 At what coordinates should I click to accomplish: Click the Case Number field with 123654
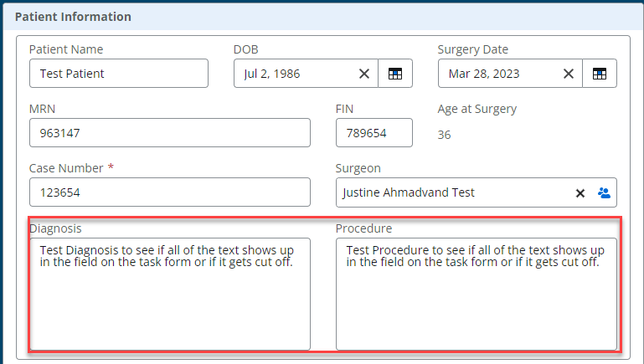coord(170,192)
